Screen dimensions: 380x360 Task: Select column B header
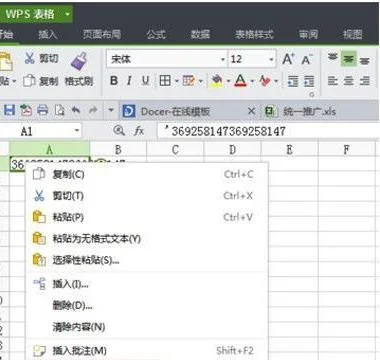click(x=118, y=150)
